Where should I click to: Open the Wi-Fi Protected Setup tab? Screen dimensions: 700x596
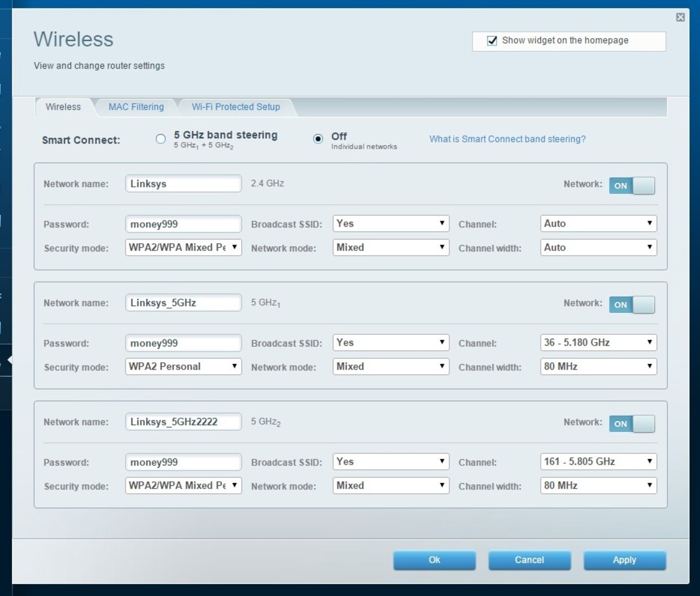236,107
